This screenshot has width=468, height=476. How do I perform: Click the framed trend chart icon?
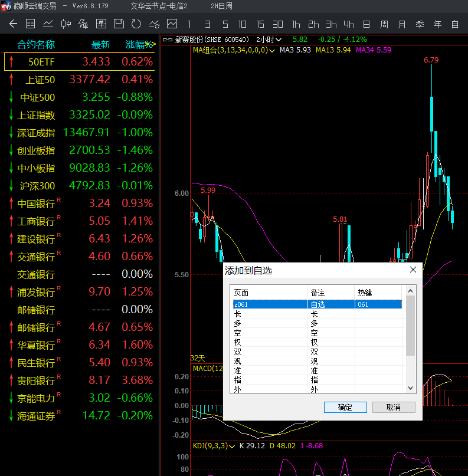point(172,24)
